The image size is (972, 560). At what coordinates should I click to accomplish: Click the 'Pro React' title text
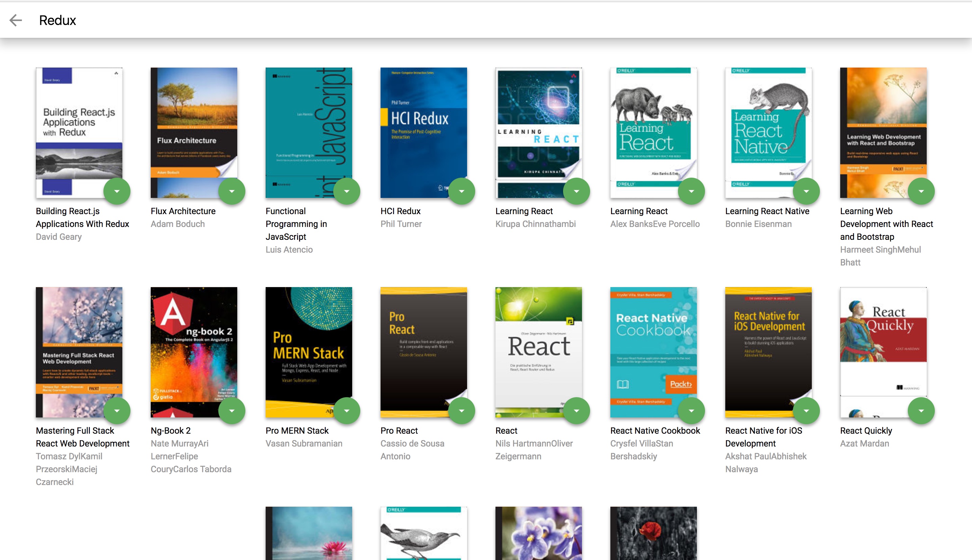(x=399, y=431)
